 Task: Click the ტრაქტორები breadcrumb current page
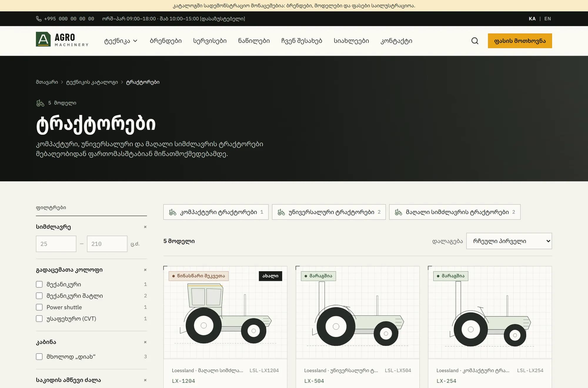click(x=143, y=82)
